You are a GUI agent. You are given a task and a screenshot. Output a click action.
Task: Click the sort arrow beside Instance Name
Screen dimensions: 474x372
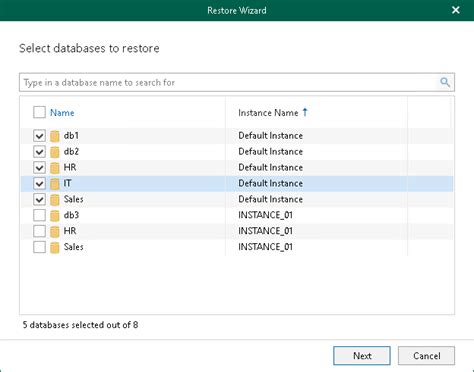point(305,112)
